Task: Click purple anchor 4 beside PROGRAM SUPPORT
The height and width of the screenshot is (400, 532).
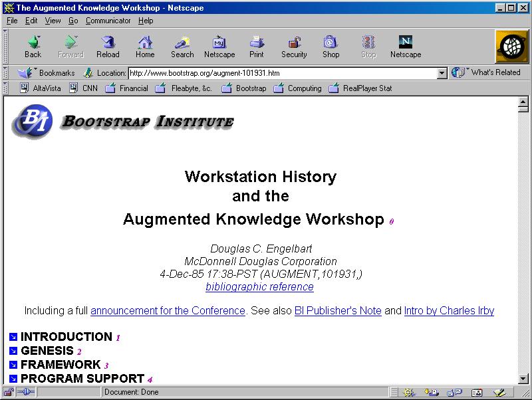Action: click(x=150, y=379)
